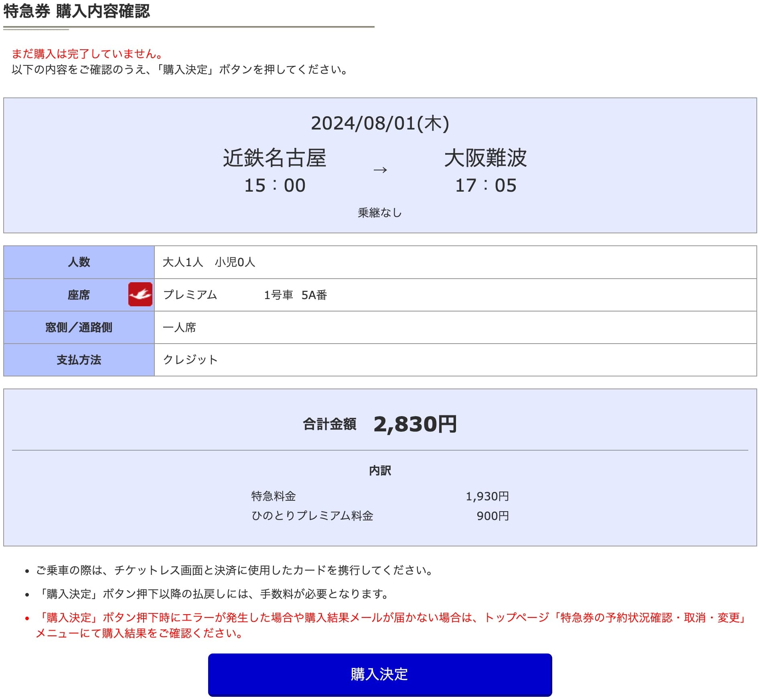Click passenger count 大人1人 小児0人
This screenshot has width=762, height=700.
(x=209, y=262)
